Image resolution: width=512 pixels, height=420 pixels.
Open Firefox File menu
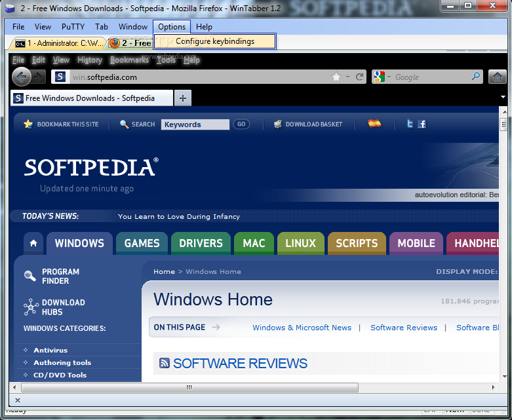pos(18,60)
